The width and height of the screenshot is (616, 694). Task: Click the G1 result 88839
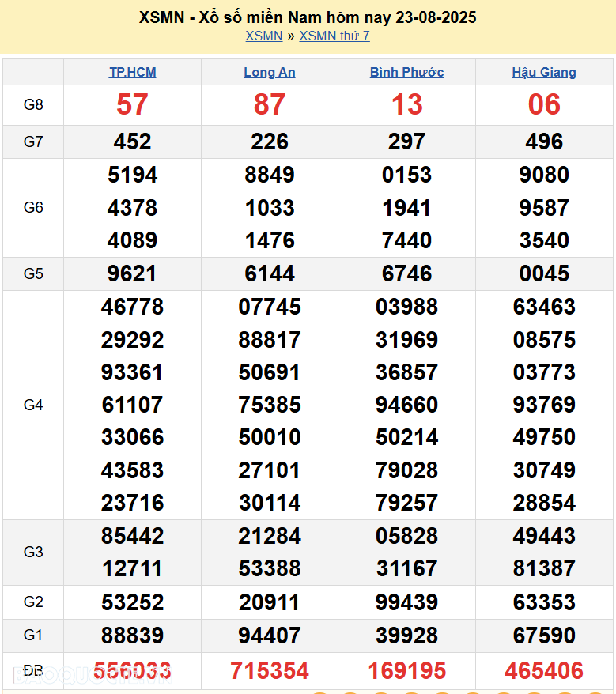pos(132,635)
